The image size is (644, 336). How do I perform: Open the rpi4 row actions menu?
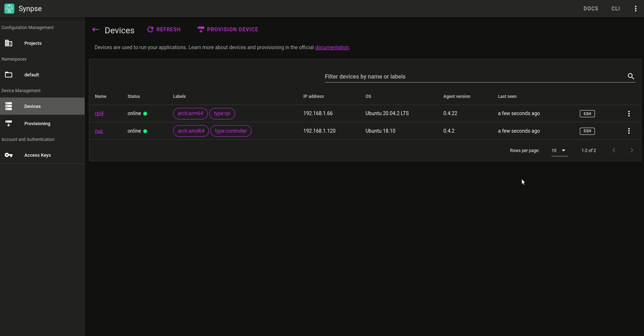click(629, 114)
